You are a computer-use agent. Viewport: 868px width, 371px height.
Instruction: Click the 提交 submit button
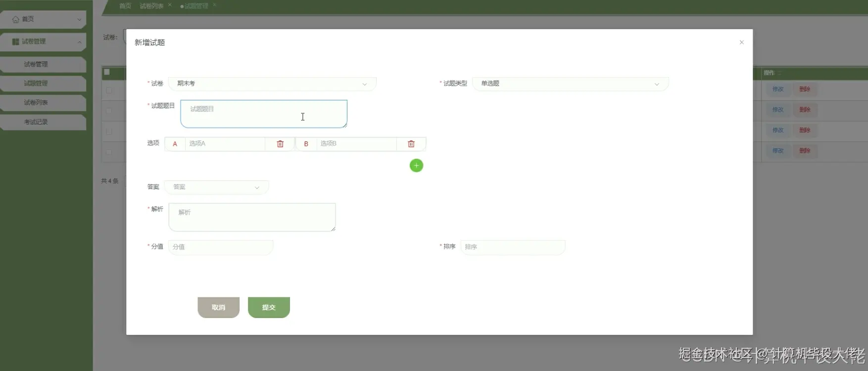269,307
